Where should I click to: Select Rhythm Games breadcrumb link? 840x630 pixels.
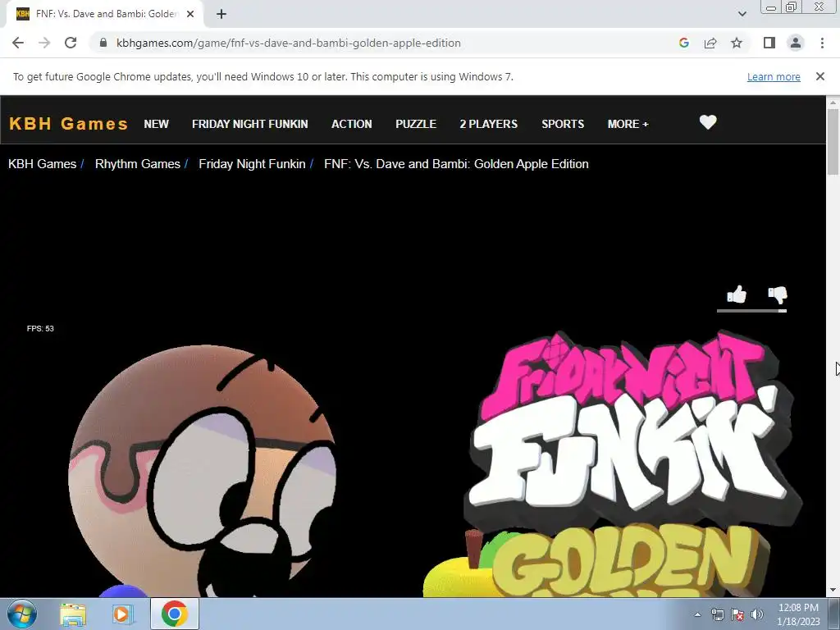138,164
